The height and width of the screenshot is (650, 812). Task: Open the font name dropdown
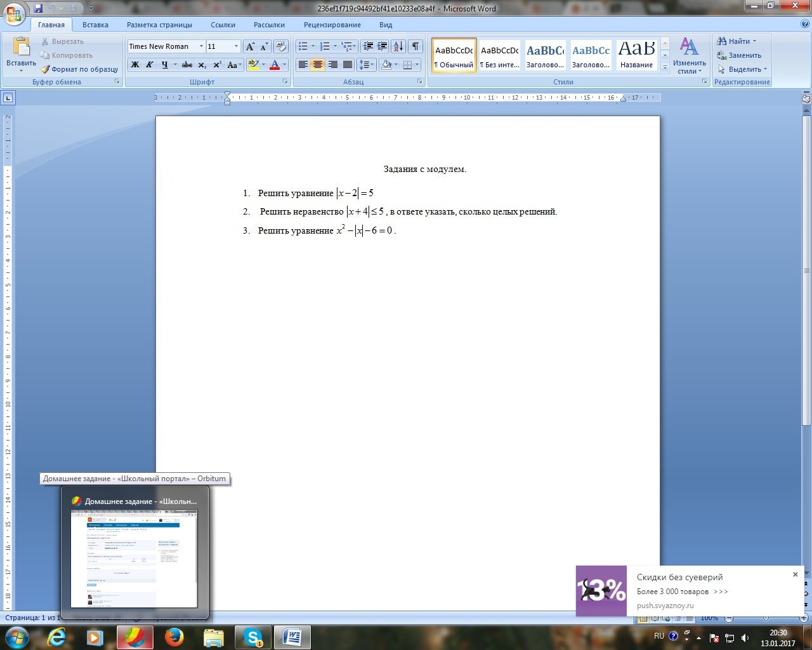tap(201, 46)
